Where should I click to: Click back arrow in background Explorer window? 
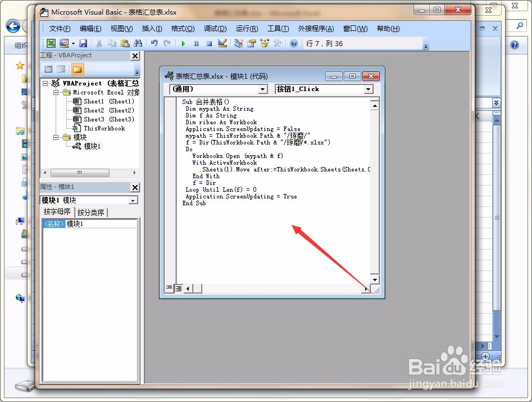coord(13,26)
